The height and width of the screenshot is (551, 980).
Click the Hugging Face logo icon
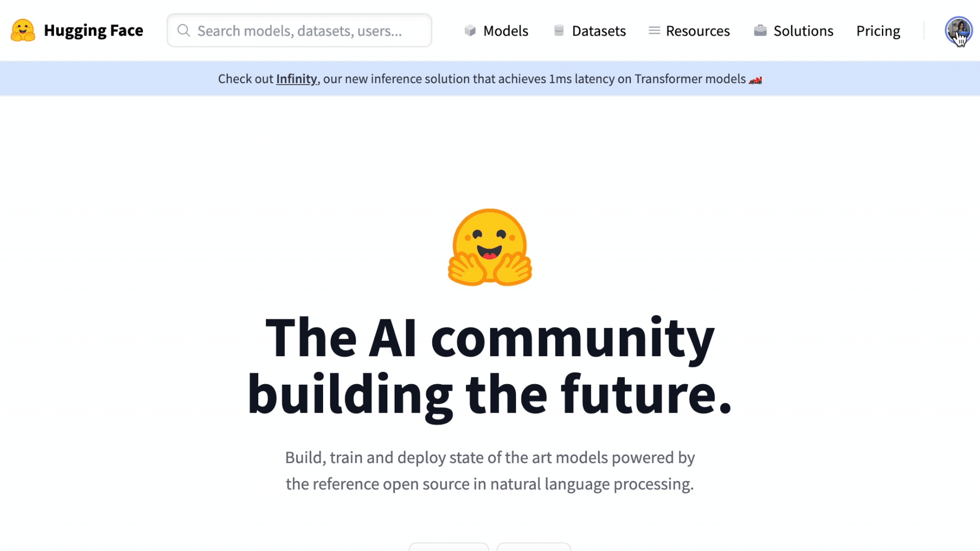pos(22,30)
